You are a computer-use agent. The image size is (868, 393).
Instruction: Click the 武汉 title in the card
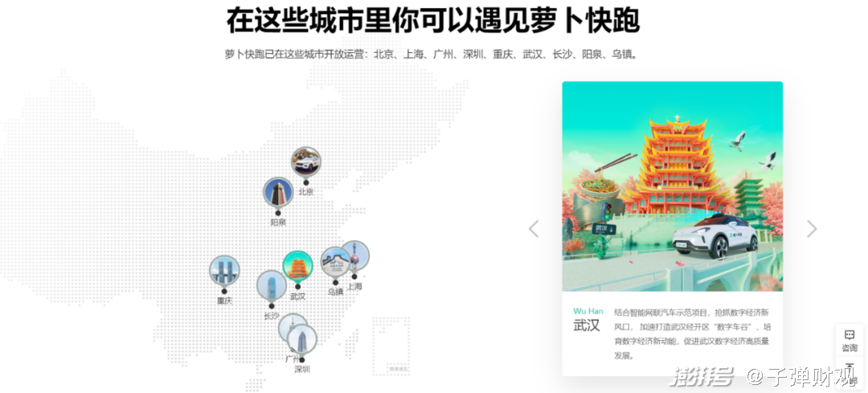587,325
